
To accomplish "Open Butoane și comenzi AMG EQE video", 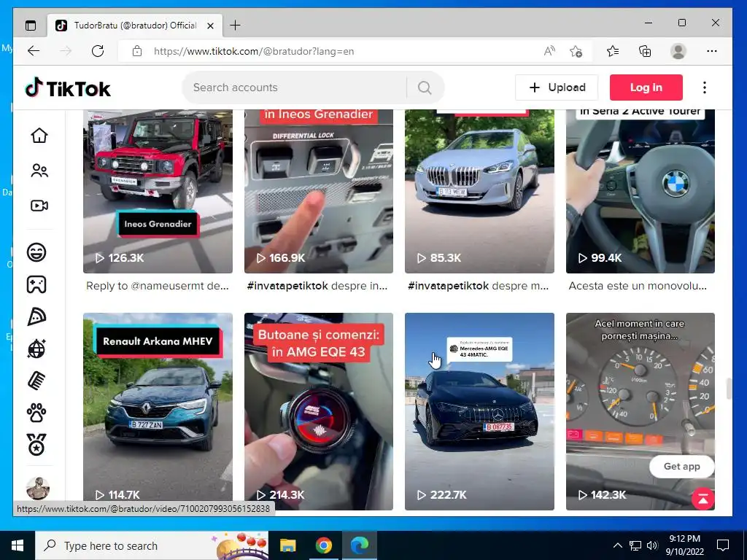I will (x=319, y=411).
